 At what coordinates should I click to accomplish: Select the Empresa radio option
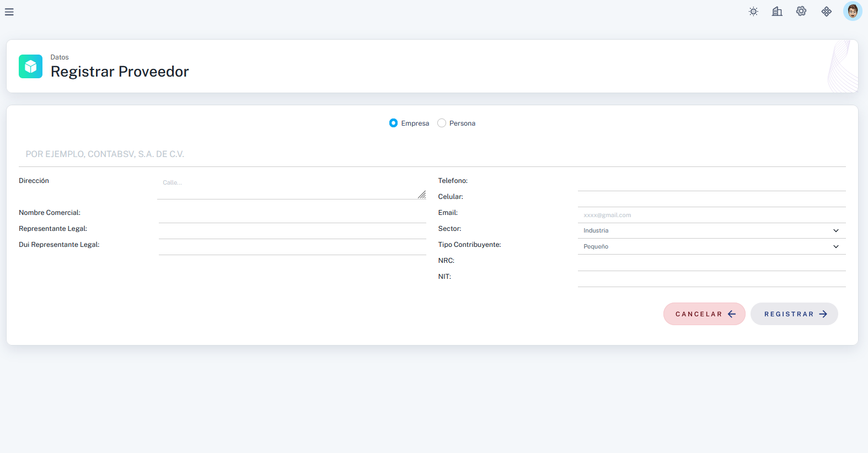(393, 123)
